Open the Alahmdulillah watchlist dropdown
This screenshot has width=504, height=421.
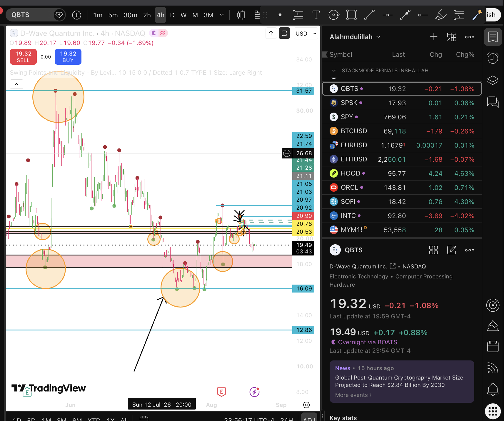[355, 37]
